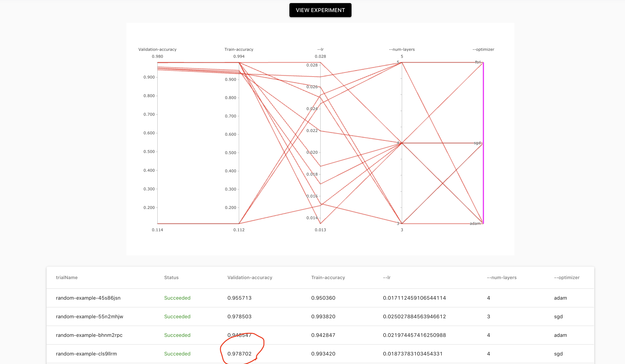This screenshot has height=364, width=625.
Task: Click the Status column header
Action: (x=171, y=278)
